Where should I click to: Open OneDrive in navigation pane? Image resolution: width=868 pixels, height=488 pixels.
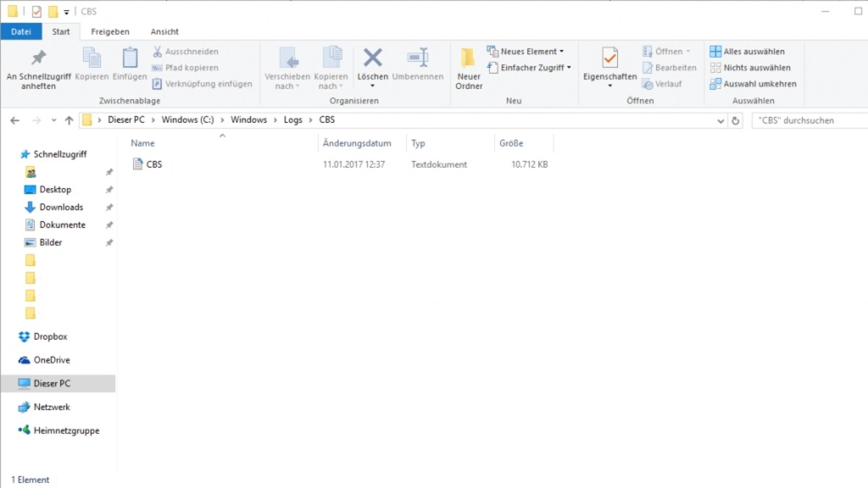click(44, 359)
